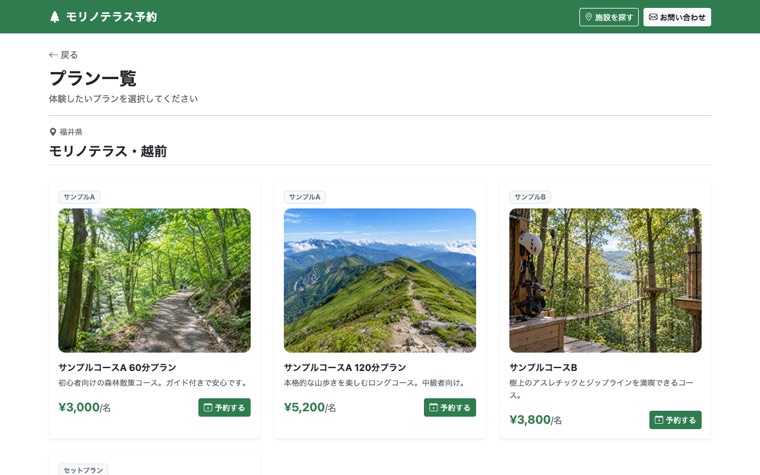Click the location pin icon next to 福井県

pos(53,132)
